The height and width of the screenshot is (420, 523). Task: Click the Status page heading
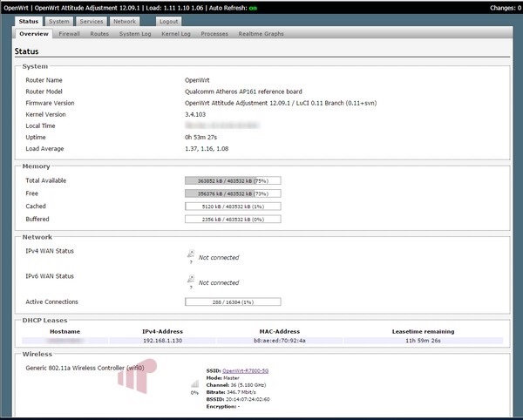[x=26, y=51]
